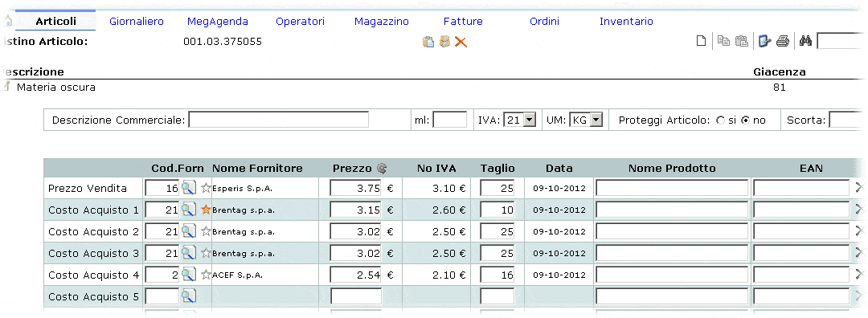Viewport: 868px width, 318px height.
Task: Click empty Prezzo field in Costo Acquisto 5 row
Action: [x=356, y=296]
